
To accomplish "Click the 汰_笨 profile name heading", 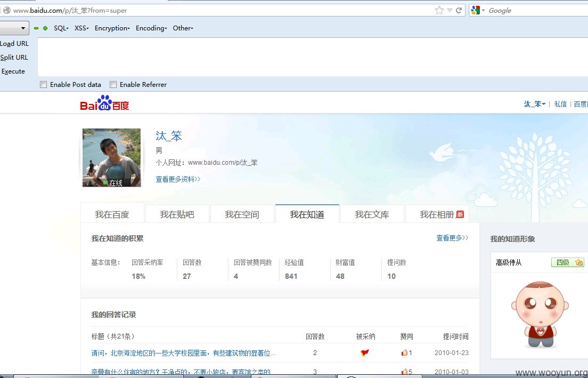I will tap(169, 135).
